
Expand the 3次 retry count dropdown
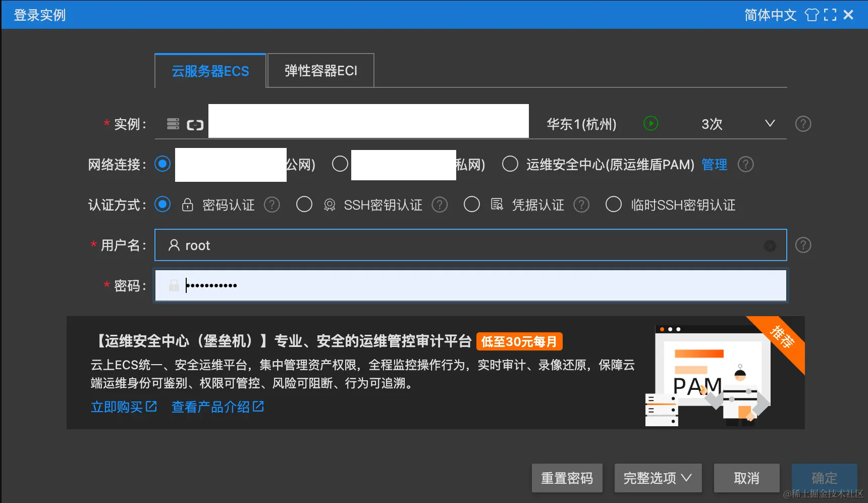coord(770,123)
